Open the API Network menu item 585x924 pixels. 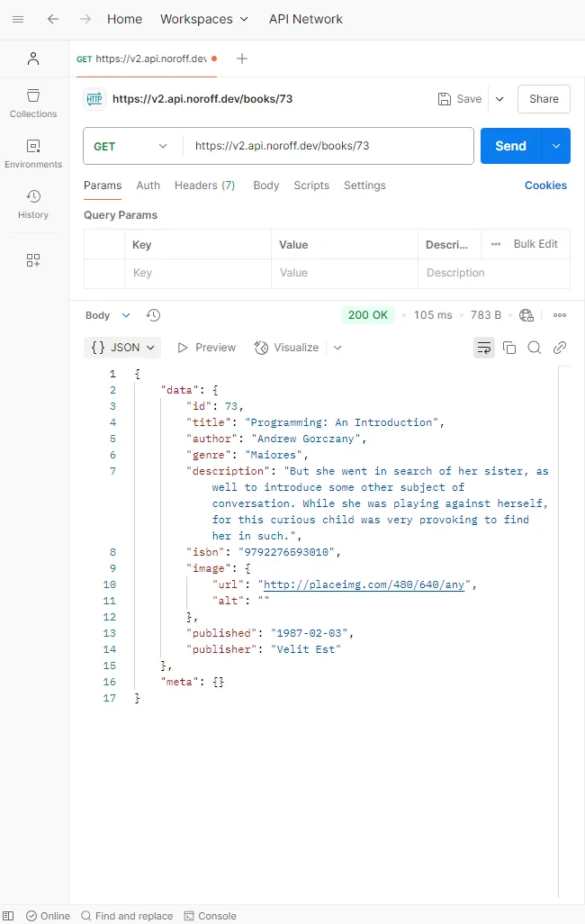(x=306, y=20)
